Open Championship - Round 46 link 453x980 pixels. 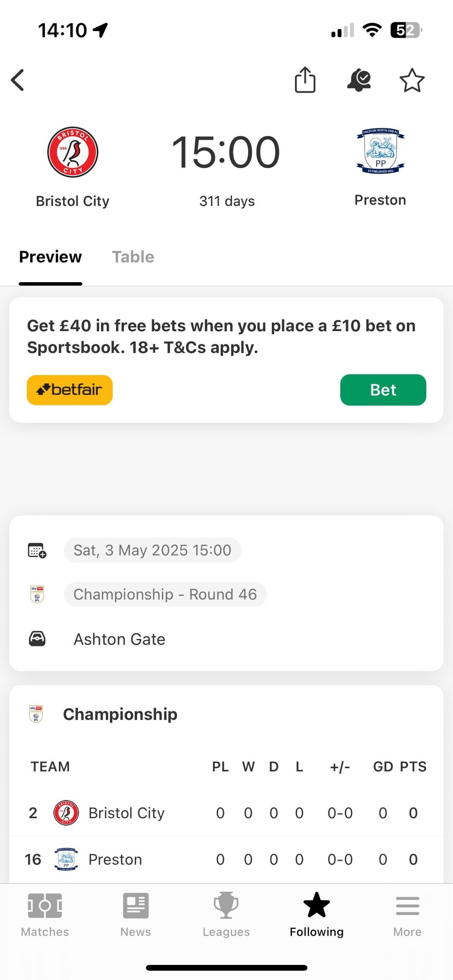click(165, 594)
